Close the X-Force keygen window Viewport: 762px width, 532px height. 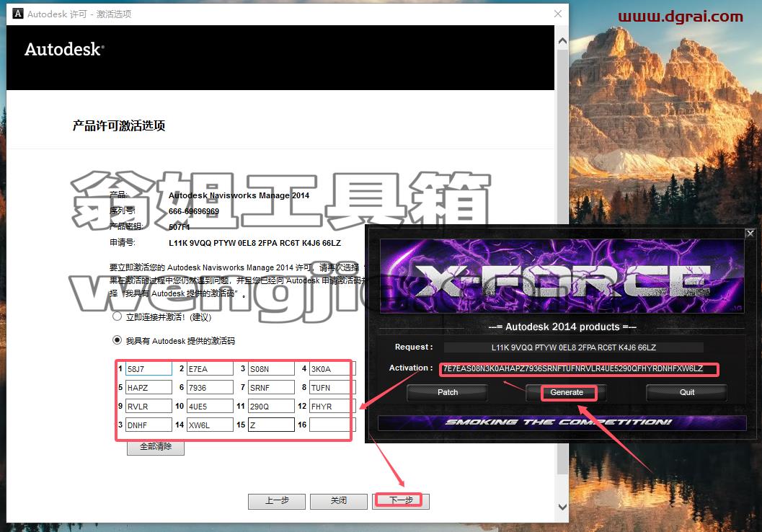pyautogui.click(x=750, y=234)
